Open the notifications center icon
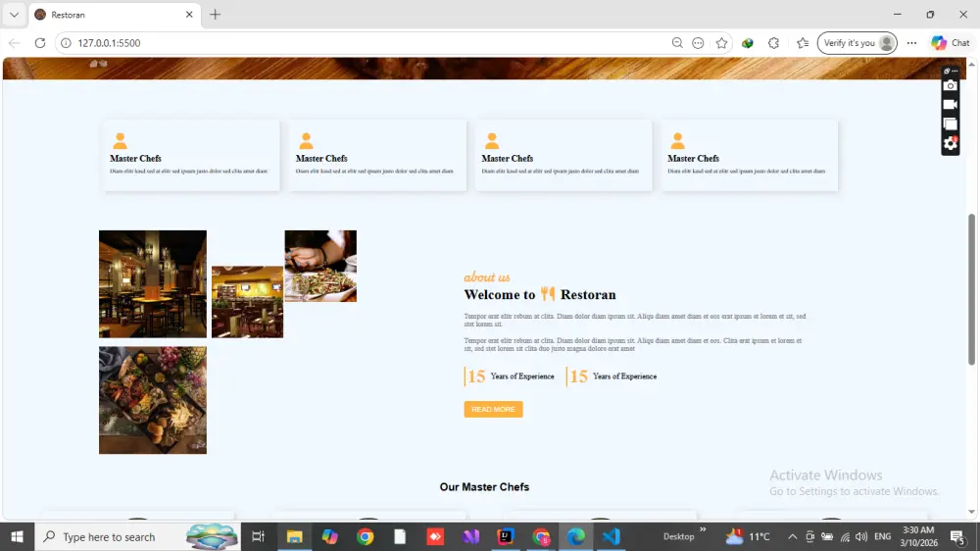 (956, 536)
